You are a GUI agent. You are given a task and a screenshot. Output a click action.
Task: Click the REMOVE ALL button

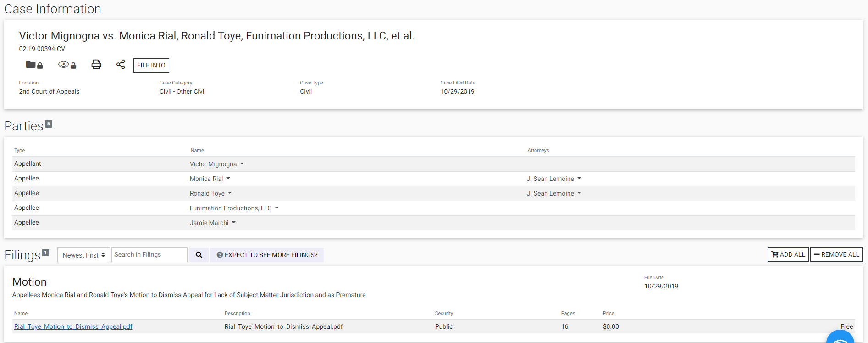pos(836,254)
